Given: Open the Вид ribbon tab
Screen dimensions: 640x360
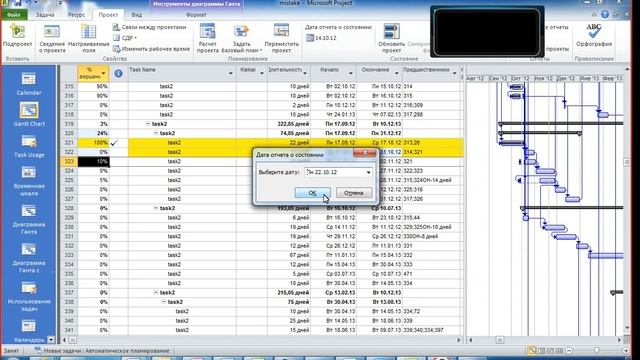Looking at the screenshot, I should pos(137,15).
